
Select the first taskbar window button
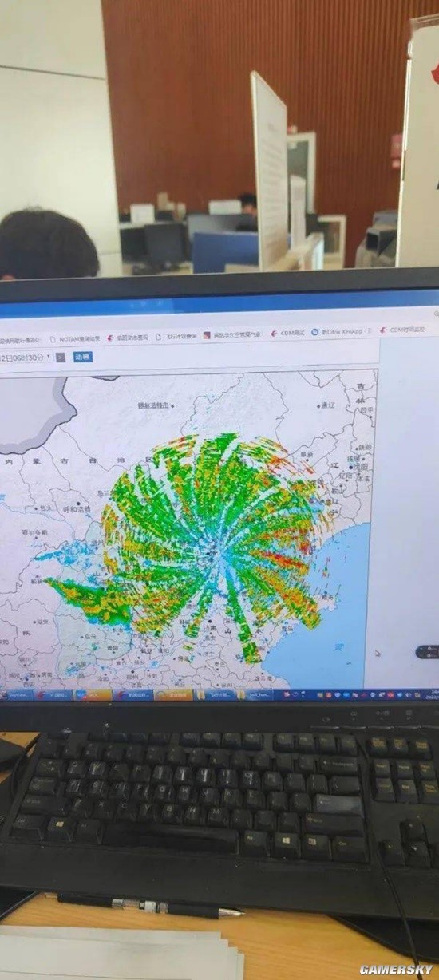tap(19, 695)
